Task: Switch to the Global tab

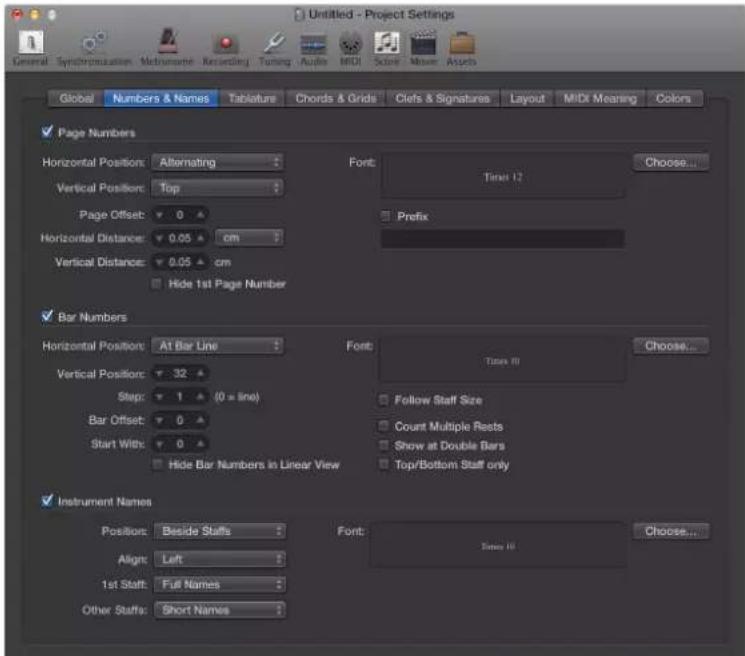Action: tap(76, 98)
